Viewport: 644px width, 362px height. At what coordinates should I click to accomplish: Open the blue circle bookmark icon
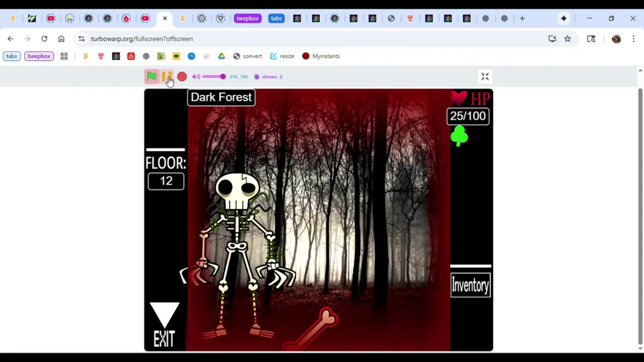coord(191,57)
